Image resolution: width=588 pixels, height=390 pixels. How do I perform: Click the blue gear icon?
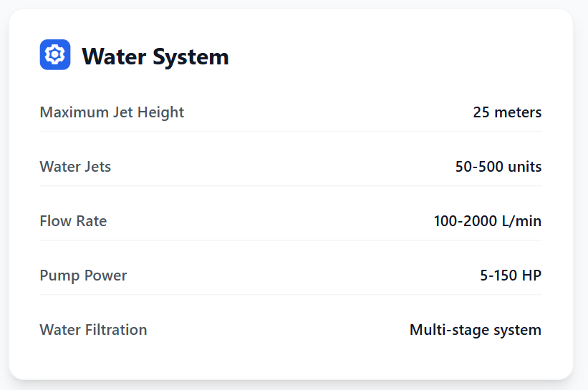pos(55,55)
